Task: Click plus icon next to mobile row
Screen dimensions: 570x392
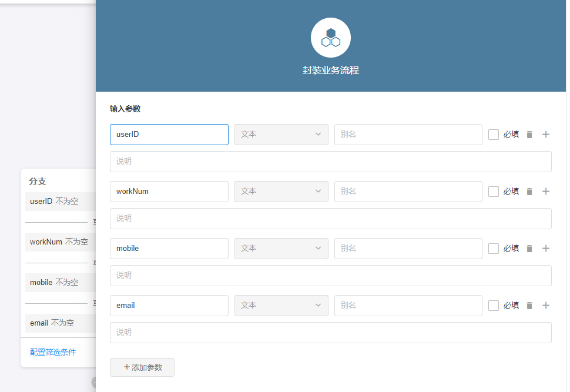Action: coord(546,249)
